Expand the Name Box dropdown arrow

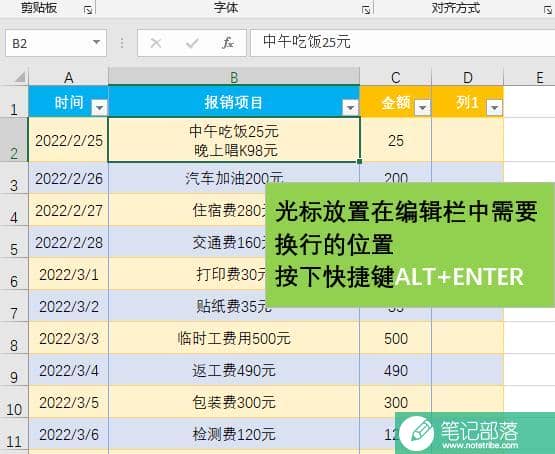point(96,43)
